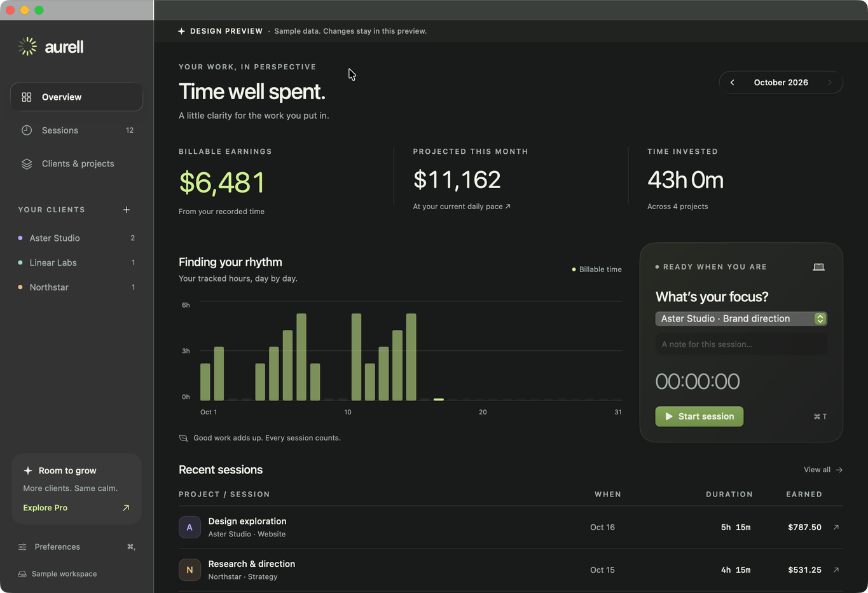Click the $11,162 projected value
This screenshot has width=868, height=593.
tap(457, 180)
